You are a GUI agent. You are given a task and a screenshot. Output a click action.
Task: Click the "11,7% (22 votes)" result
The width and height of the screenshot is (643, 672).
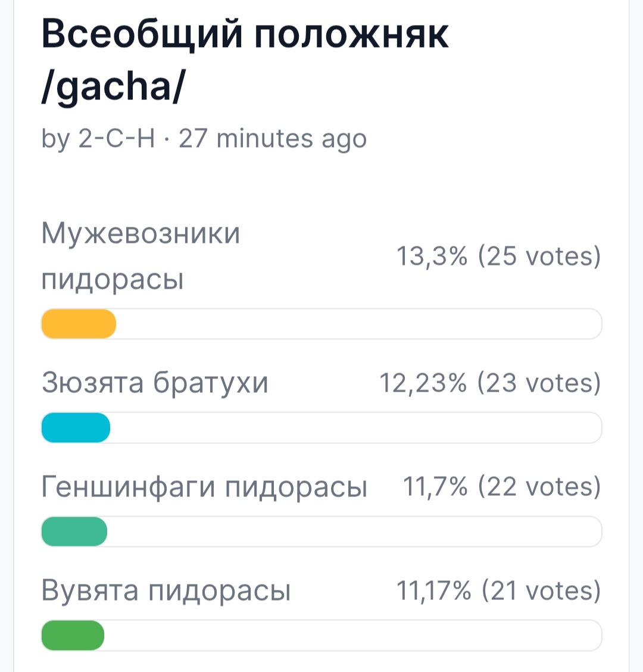[502, 487]
